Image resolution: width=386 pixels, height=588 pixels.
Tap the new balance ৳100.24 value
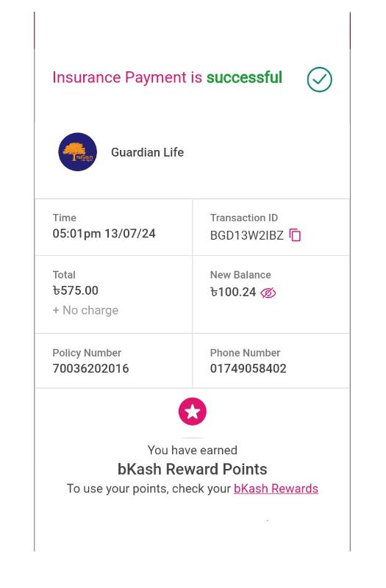click(x=233, y=292)
